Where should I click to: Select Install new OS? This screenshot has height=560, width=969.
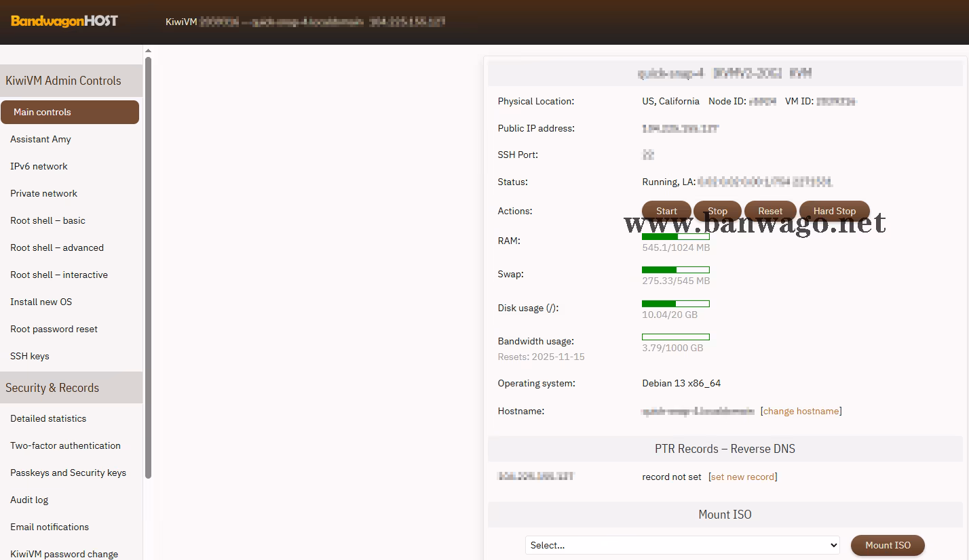pyautogui.click(x=41, y=302)
